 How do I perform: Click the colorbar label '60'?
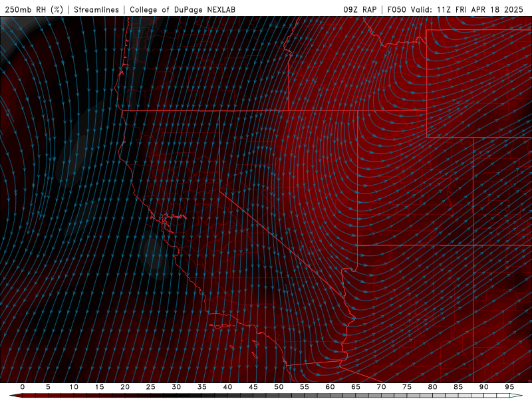click(x=330, y=387)
